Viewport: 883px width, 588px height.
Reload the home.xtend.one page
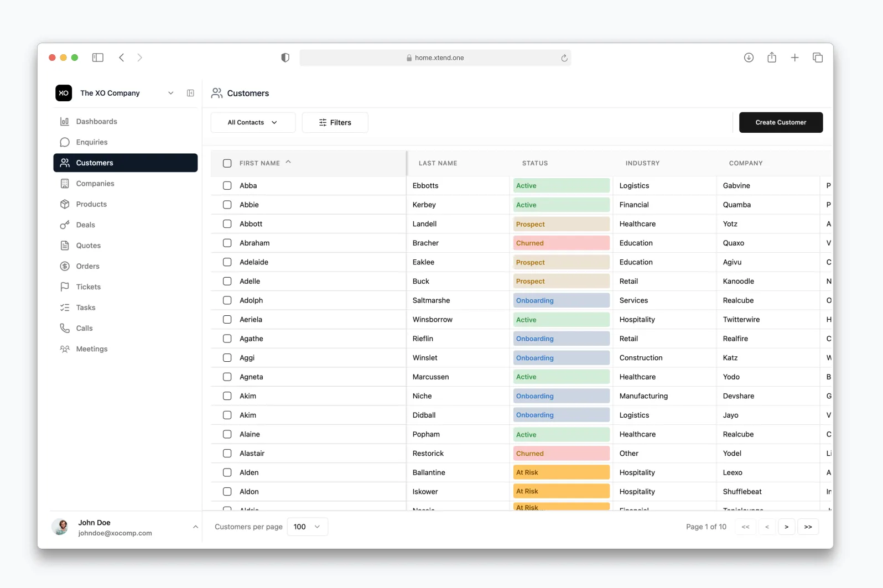[x=564, y=58]
